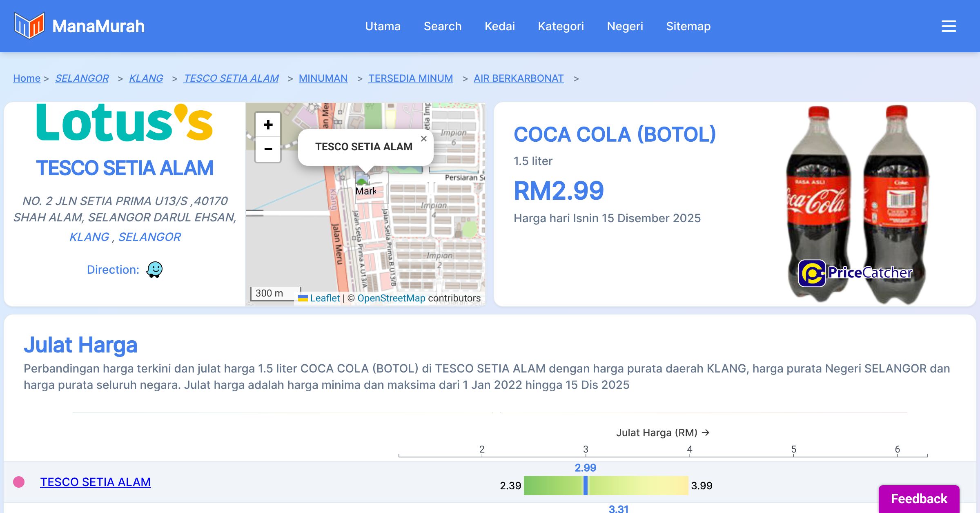This screenshot has height=513, width=980.
Task: Open the OpenStreetMap attribution link
Action: (391, 298)
